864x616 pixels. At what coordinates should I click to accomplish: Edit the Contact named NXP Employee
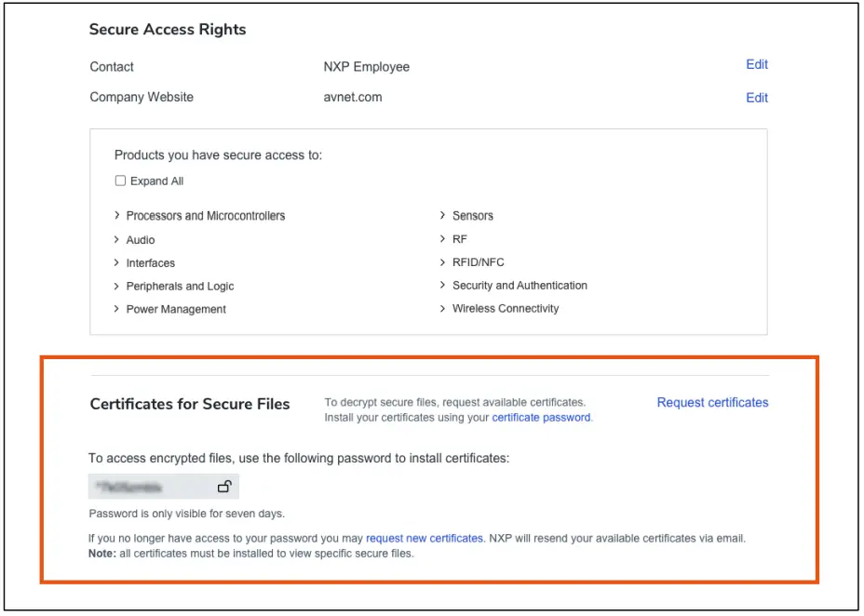coord(757,64)
